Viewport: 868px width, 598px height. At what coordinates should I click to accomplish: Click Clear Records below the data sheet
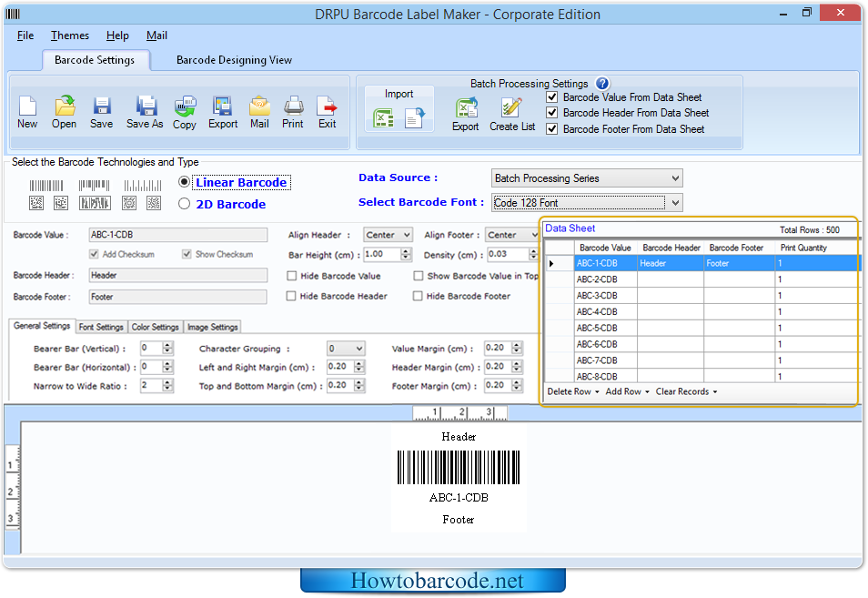(x=683, y=391)
